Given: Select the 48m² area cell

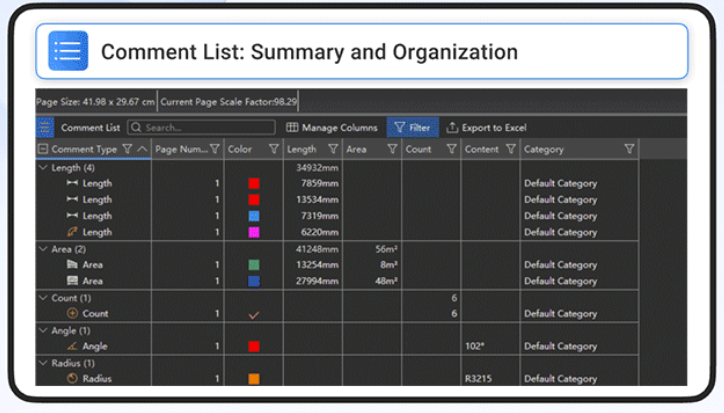Looking at the screenshot, I should point(386,281).
